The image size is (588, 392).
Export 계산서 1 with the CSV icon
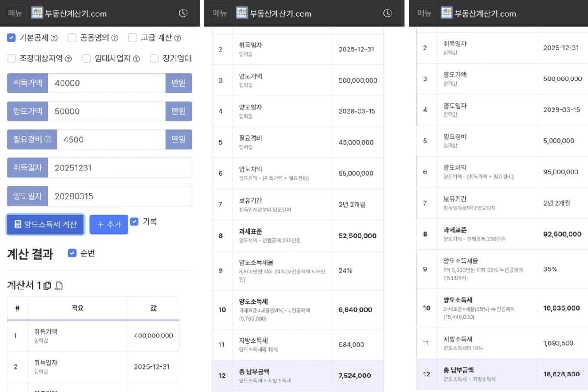point(59,286)
